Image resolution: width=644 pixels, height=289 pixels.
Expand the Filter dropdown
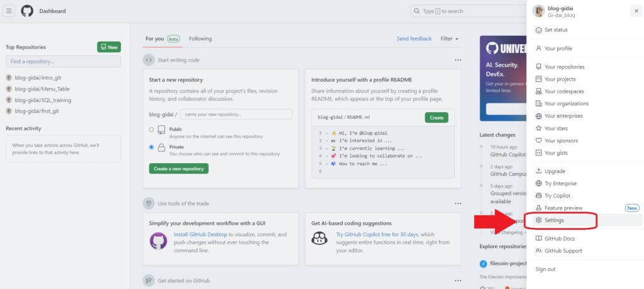(449, 38)
